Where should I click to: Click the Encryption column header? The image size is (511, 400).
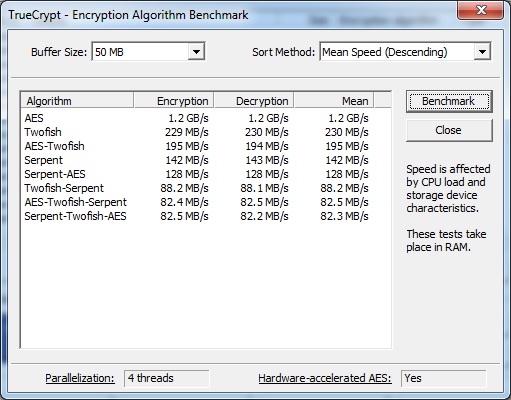(x=174, y=101)
